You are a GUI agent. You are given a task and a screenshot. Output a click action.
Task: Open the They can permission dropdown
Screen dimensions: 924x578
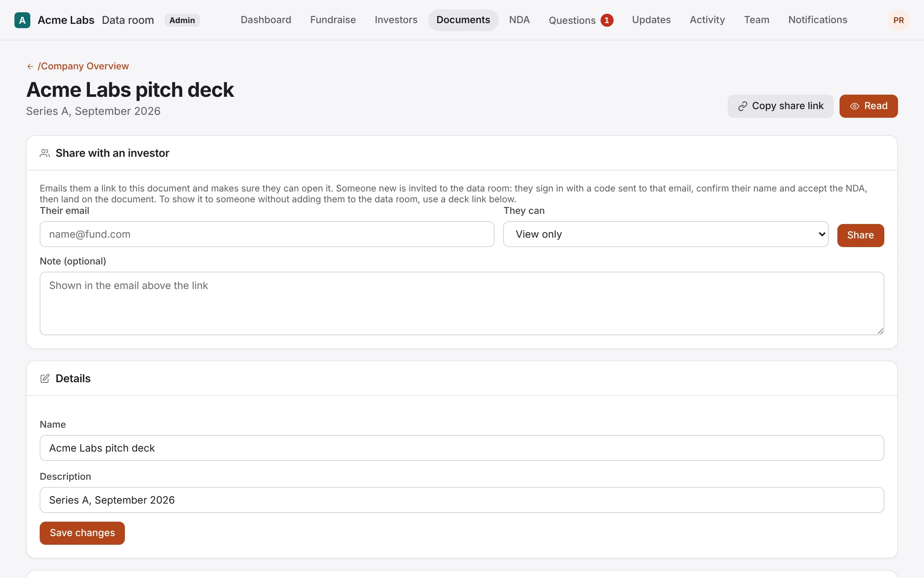click(x=666, y=234)
